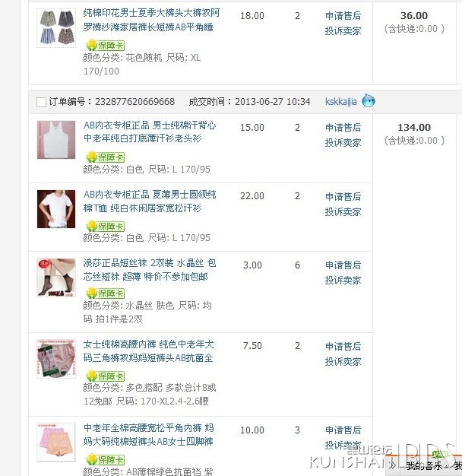Open the white vest product thumbnail
The width and height of the screenshot is (462, 476).
(56, 140)
